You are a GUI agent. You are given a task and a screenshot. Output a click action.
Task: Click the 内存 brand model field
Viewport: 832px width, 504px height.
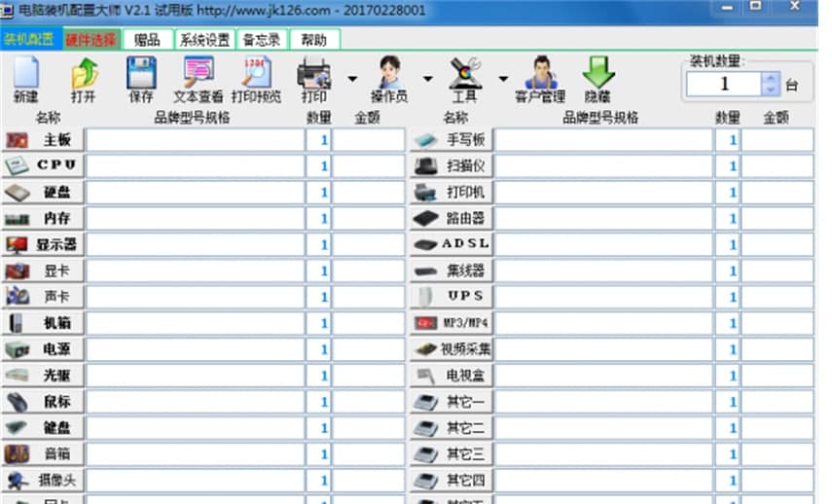coord(196,219)
